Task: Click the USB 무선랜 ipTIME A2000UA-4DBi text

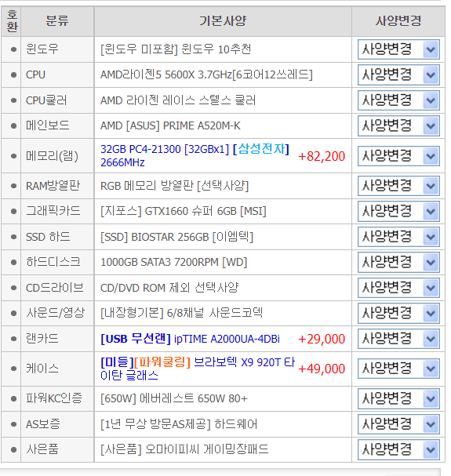Action: 190,339
